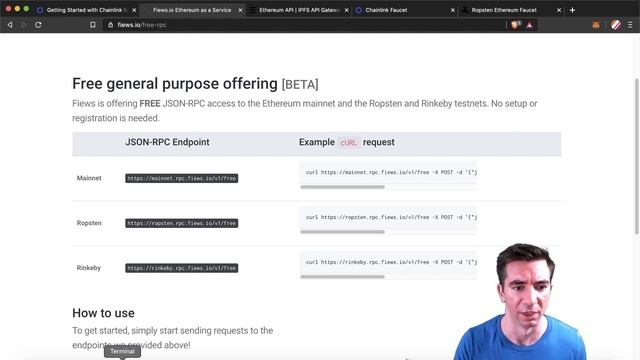Close the Ropsten Ethereum Faucet tab
This screenshot has height=360, width=640.
tap(559, 10)
